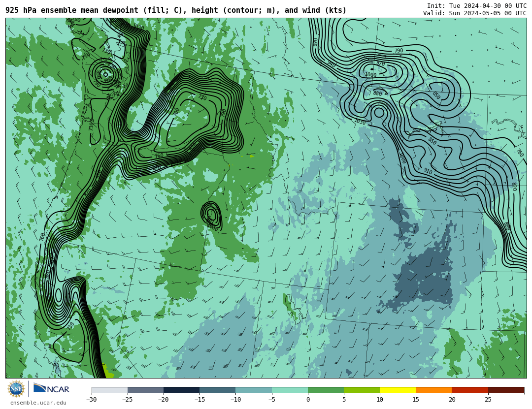Click the 820 contour label on the east edge
Image resolution: width=532 pixels, height=409 pixels.
click(514, 187)
